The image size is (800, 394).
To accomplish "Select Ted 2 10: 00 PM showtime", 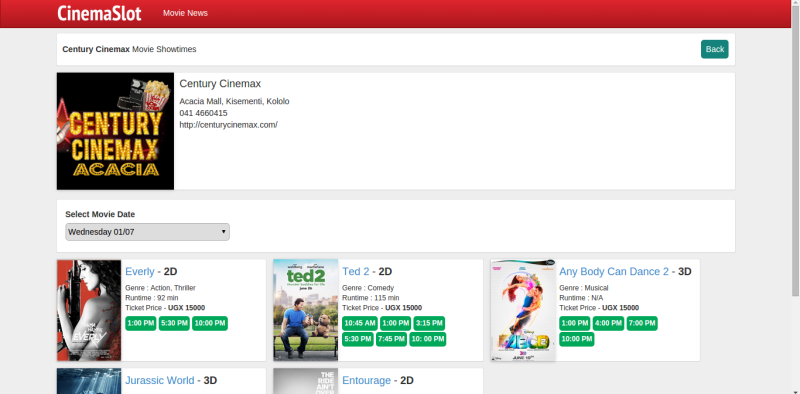I will pos(428,339).
